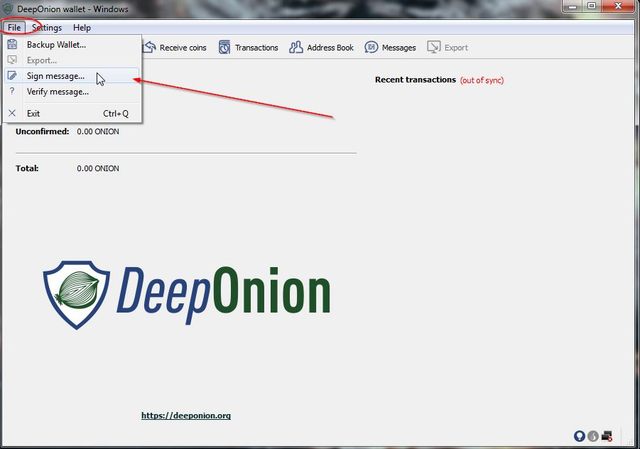
Task: Click the Address Book people icon
Action: click(296, 47)
